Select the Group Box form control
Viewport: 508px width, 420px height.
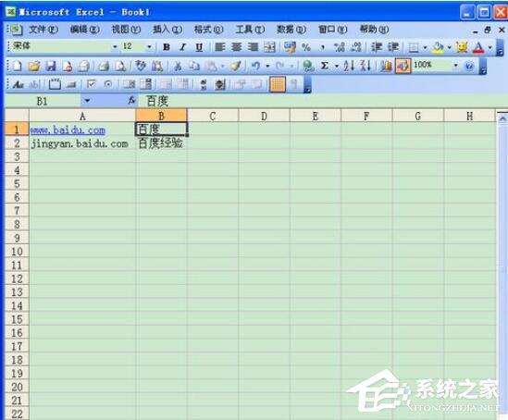tap(55, 85)
